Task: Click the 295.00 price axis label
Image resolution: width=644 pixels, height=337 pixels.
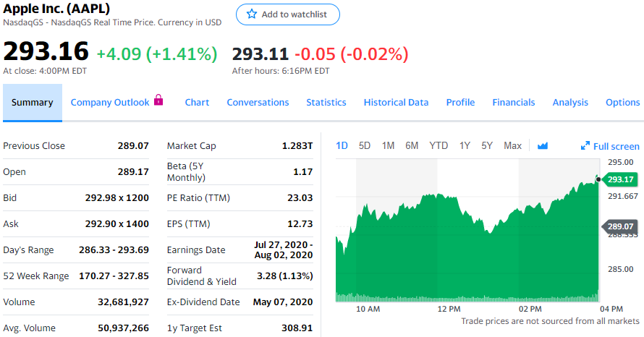Action: coord(621,162)
